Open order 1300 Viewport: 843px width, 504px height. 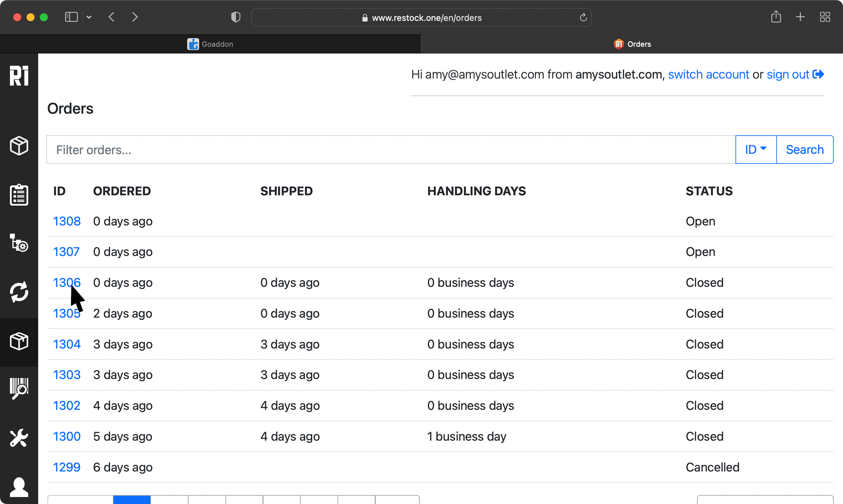[67, 436]
